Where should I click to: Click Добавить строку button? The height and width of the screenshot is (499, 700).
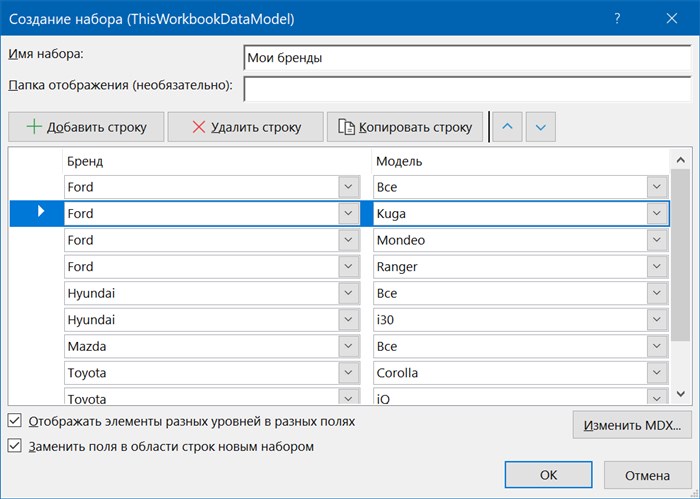[x=86, y=127]
